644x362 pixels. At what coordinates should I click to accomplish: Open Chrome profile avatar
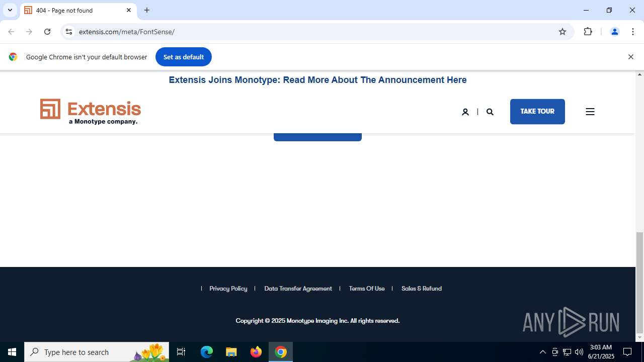point(614,32)
